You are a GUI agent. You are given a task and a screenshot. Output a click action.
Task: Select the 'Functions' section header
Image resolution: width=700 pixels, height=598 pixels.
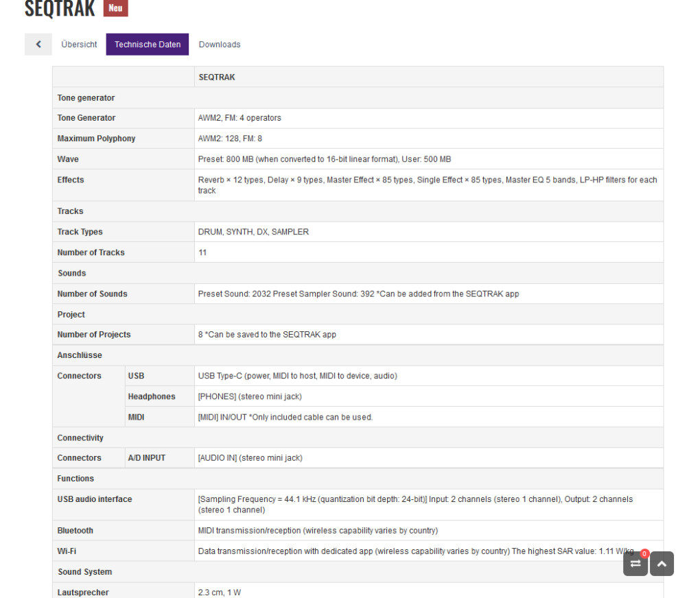(x=358, y=479)
